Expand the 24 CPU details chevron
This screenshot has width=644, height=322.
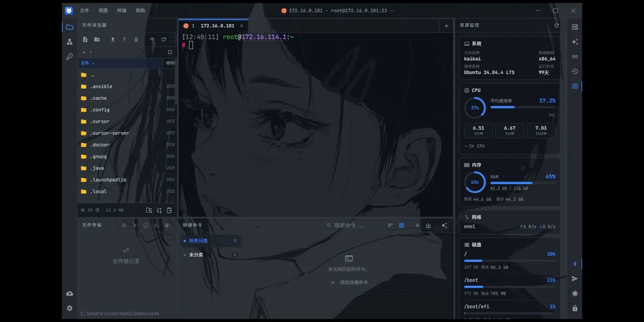pos(466,146)
